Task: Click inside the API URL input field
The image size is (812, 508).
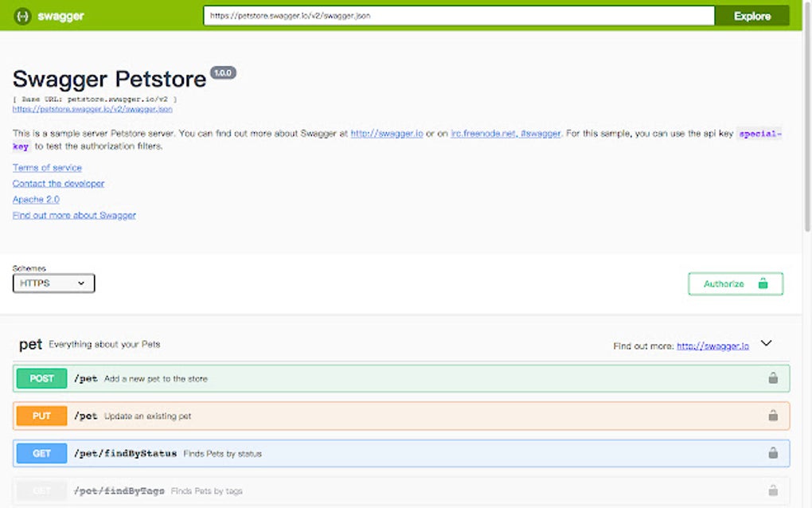Action: click(458, 15)
